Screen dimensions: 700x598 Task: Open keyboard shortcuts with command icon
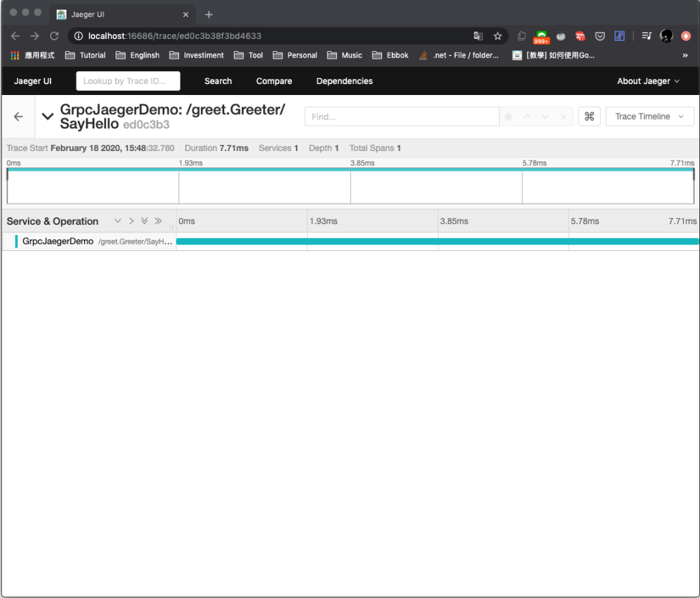589,116
